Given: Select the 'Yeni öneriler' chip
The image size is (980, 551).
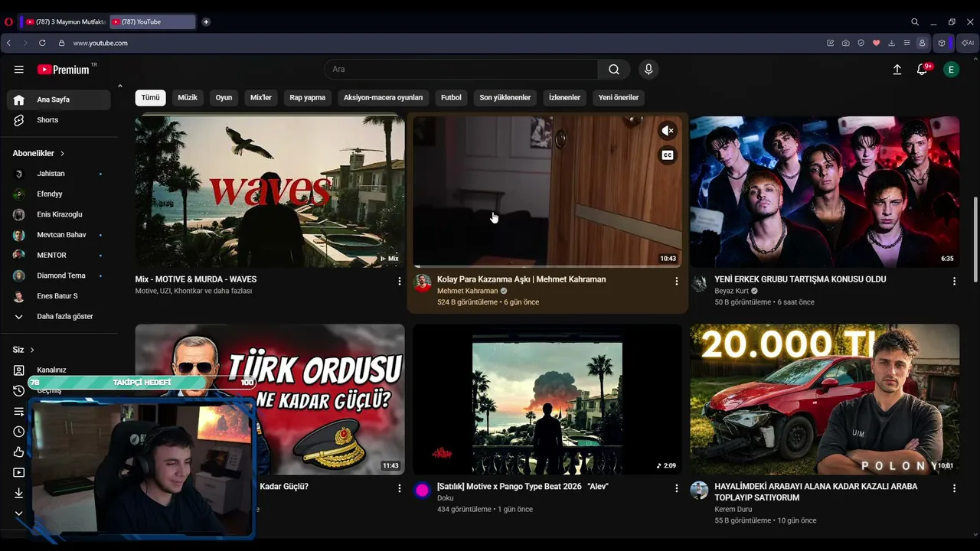Looking at the screenshot, I should (619, 98).
